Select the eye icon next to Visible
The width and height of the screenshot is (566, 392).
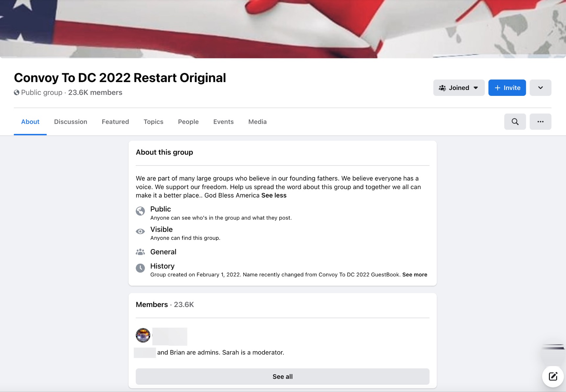click(140, 231)
